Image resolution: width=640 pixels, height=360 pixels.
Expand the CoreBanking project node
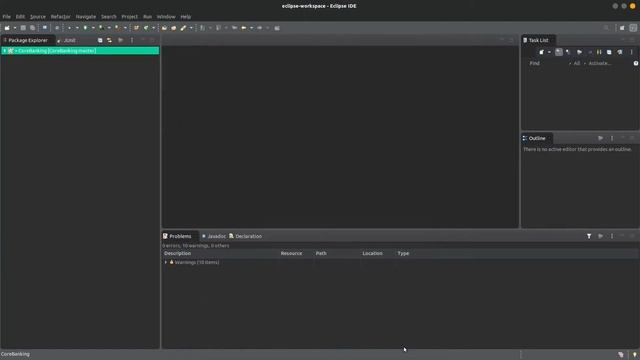4,51
